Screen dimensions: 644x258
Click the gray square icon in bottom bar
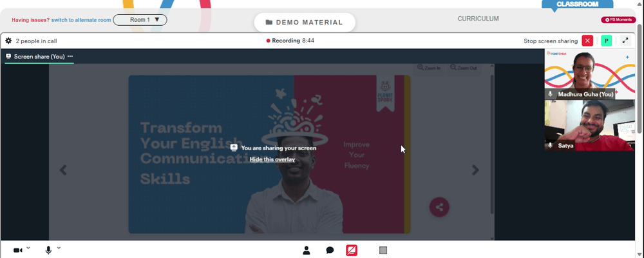click(383, 250)
